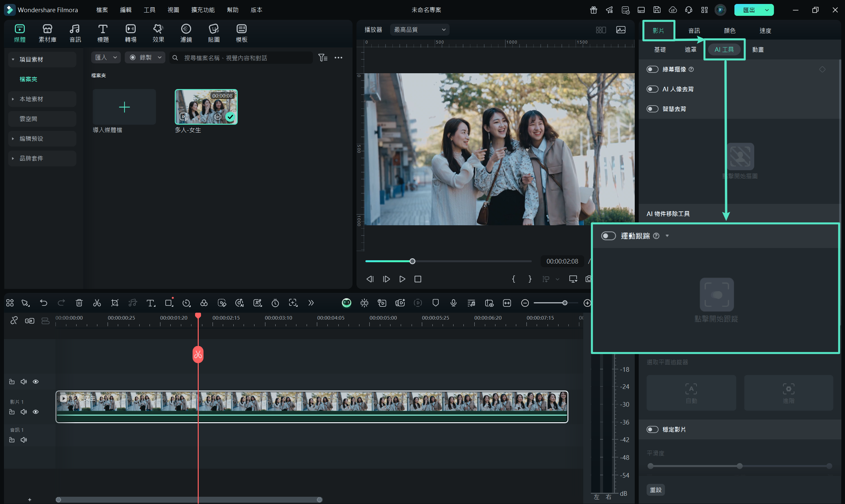Click the filter sort icon in media panel
Viewport: 845px width, 504px height.
pyautogui.click(x=323, y=58)
